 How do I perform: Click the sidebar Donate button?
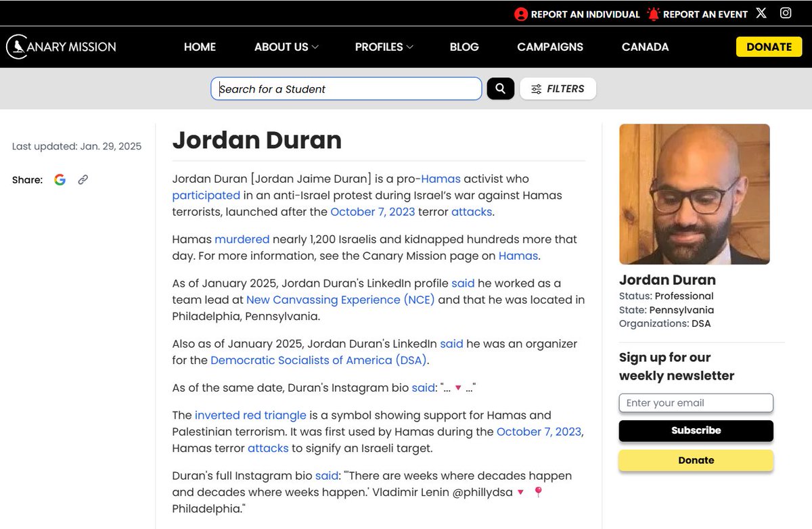click(696, 460)
